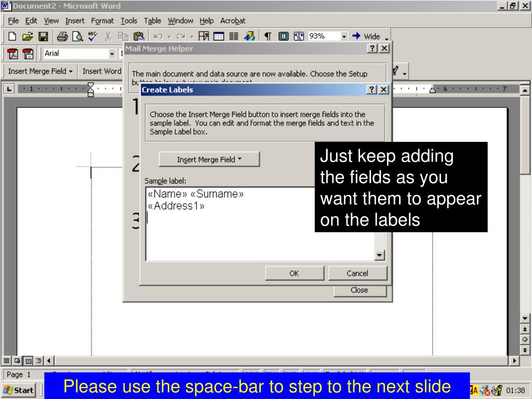Print the document using the printer icon
This screenshot has height=399, width=532.
pyautogui.click(x=62, y=36)
